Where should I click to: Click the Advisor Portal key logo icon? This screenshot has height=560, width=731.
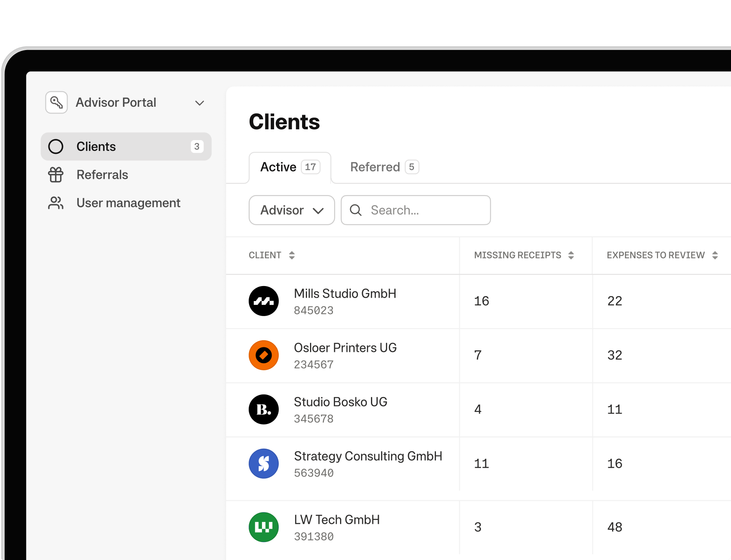click(56, 103)
